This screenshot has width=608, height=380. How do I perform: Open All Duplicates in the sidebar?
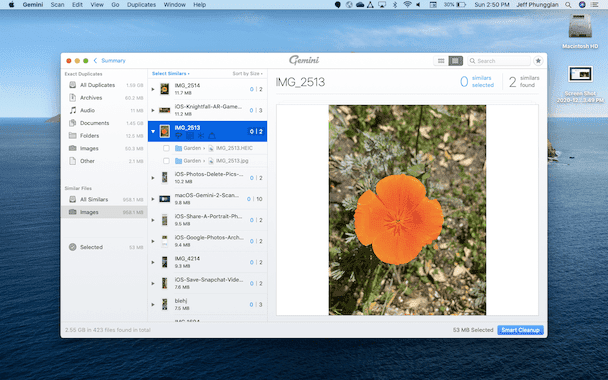pos(104,85)
